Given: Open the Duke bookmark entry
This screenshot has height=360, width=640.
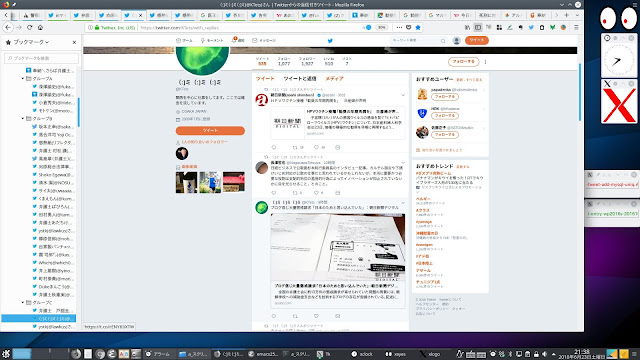Looking at the screenshot, I should pyautogui.click(x=53, y=287).
